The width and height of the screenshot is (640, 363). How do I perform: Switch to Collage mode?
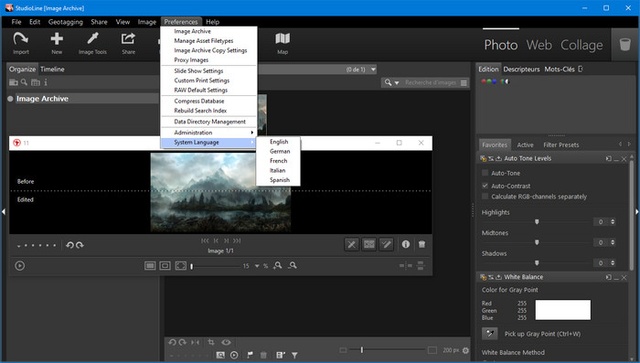point(581,45)
